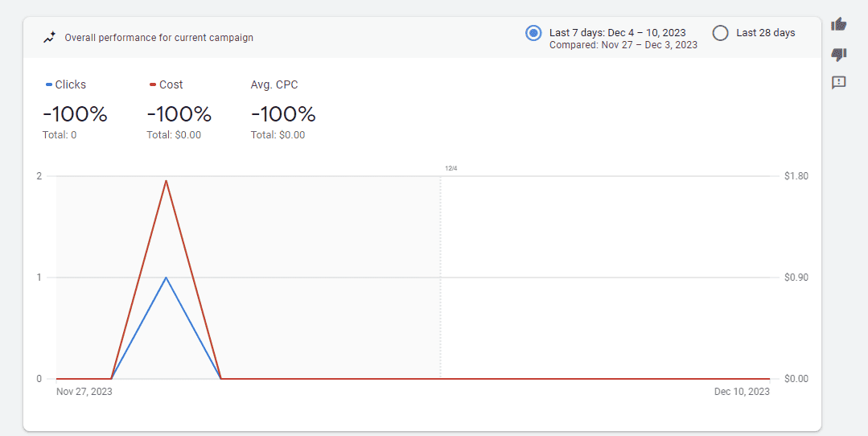Click the thumbs down feedback icon
The image size is (868, 436).
[839, 54]
